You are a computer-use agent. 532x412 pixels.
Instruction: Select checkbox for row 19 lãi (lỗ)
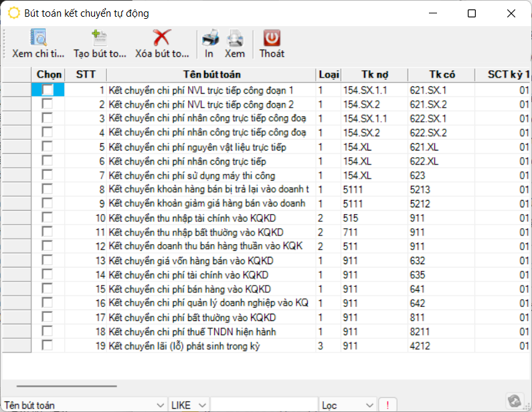click(x=48, y=345)
